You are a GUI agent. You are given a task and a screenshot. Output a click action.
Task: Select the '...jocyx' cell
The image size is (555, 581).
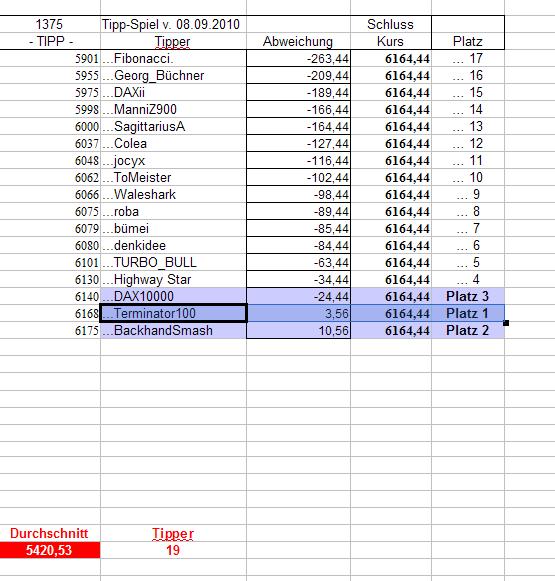pyautogui.click(x=173, y=161)
